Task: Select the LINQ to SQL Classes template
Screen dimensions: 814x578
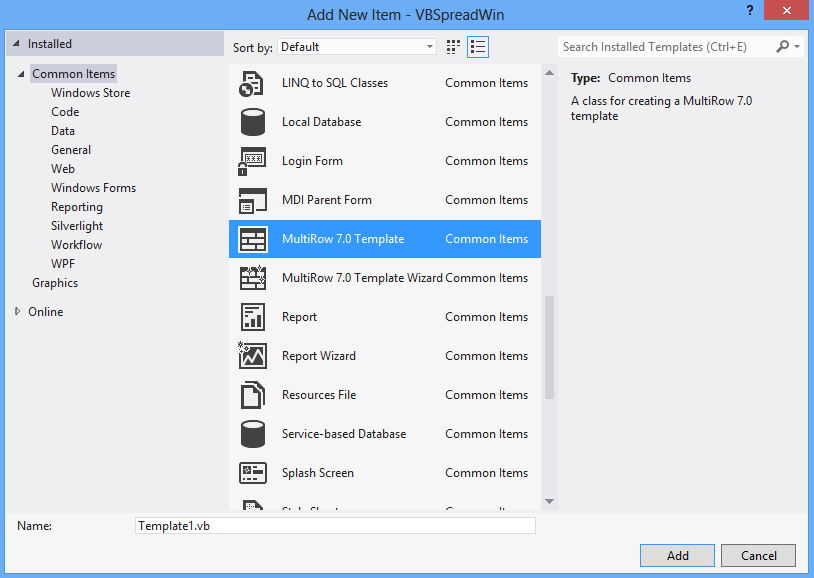Action: click(385, 83)
